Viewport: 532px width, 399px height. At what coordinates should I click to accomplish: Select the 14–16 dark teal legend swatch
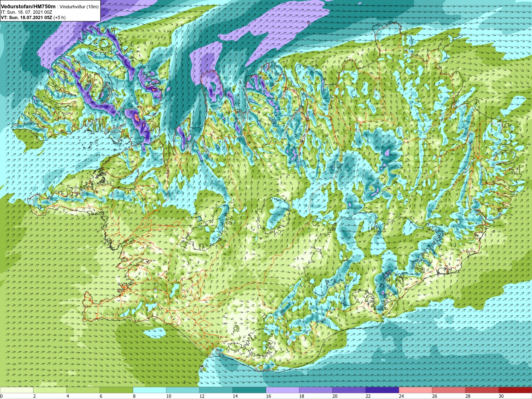click(x=249, y=390)
